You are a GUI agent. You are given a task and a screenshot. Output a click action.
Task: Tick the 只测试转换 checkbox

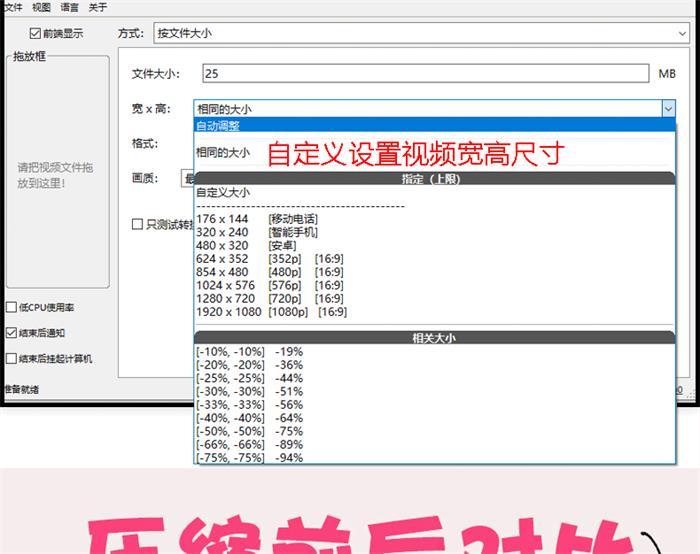pyautogui.click(x=138, y=224)
